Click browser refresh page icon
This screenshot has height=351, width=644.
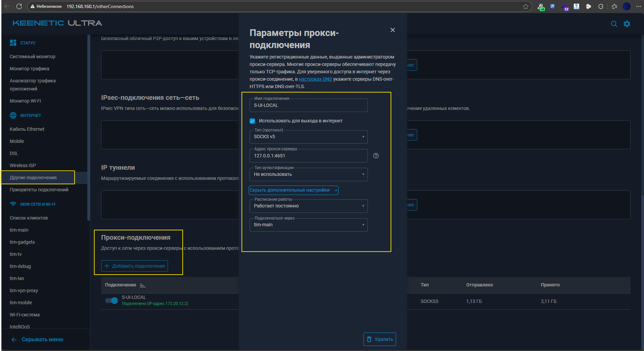(x=19, y=6)
